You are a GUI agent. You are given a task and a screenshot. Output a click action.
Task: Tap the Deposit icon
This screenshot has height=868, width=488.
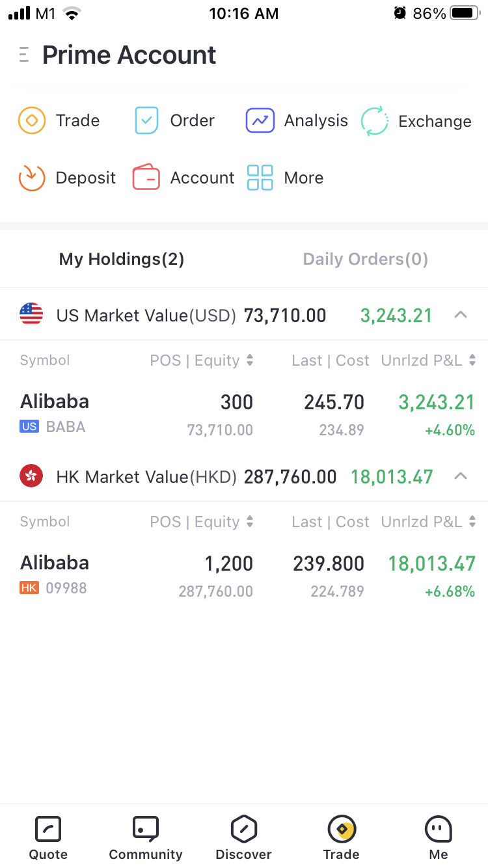[31, 178]
